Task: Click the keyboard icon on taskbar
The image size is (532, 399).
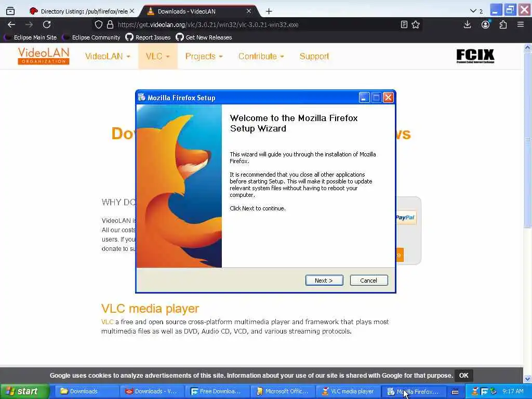Action: click(455, 392)
